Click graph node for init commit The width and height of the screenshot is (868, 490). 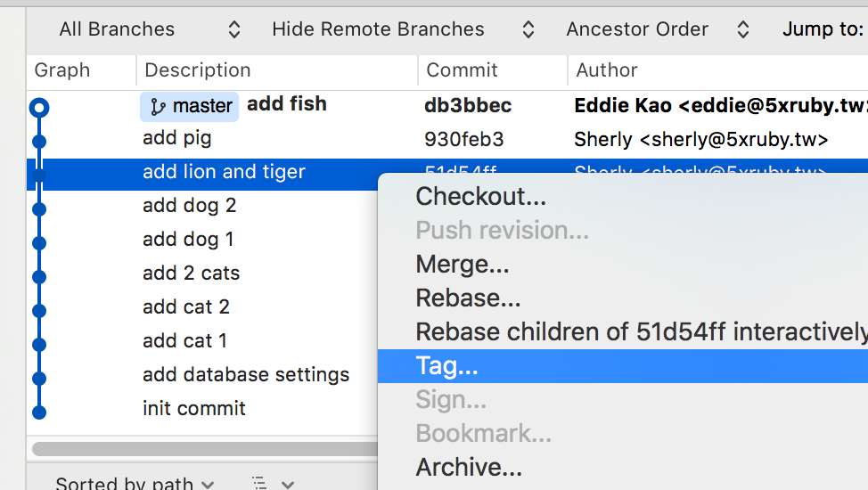(x=38, y=412)
